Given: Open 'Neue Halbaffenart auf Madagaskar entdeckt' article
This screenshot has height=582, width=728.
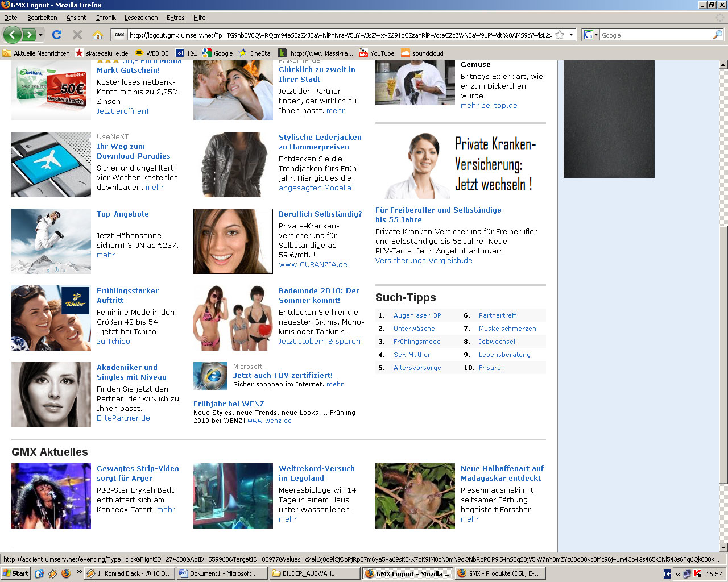Looking at the screenshot, I should [502, 473].
